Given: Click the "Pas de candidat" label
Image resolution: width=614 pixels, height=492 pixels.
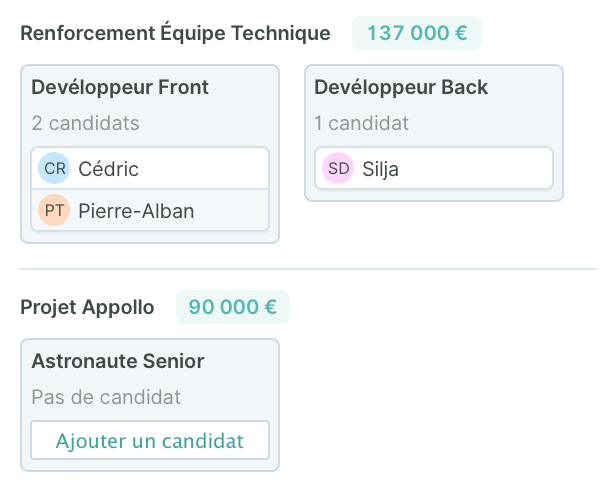Looking at the screenshot, I should coord(106,397).
